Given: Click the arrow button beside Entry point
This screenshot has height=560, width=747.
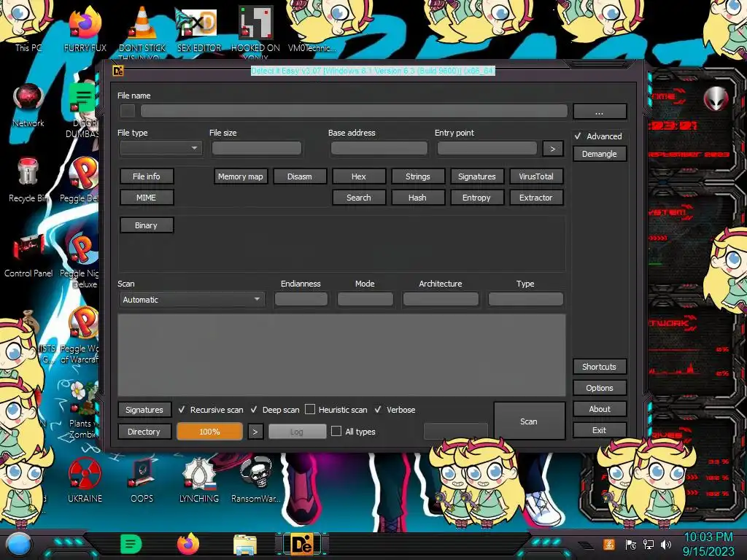Looking at the screenshot, I should (553, 149).
